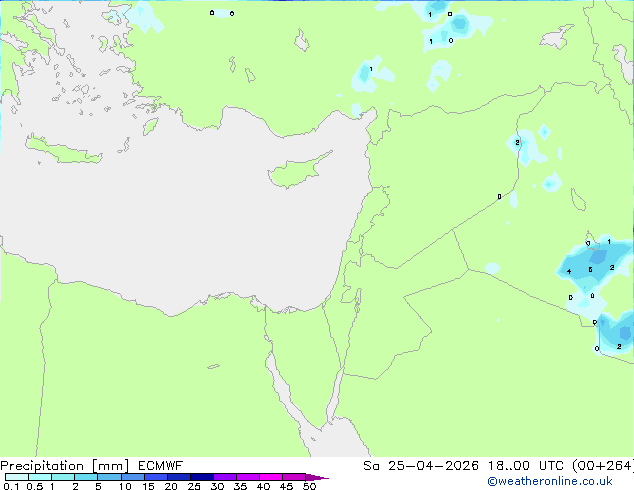Image resolution: width=634 pixels, height=490 pixels.
Task: Pick the 45–50 mm legend color swatch
Action: pyautogui.click(x=294, y=477)
